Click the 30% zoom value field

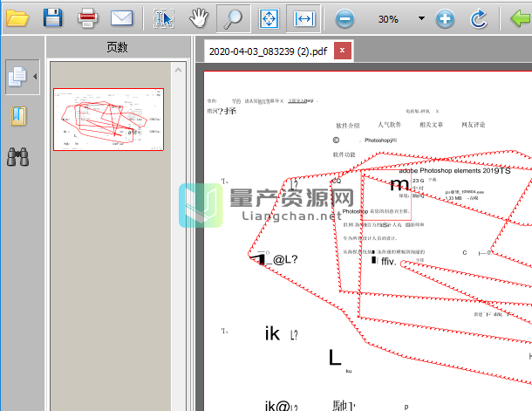click(388, 19)
